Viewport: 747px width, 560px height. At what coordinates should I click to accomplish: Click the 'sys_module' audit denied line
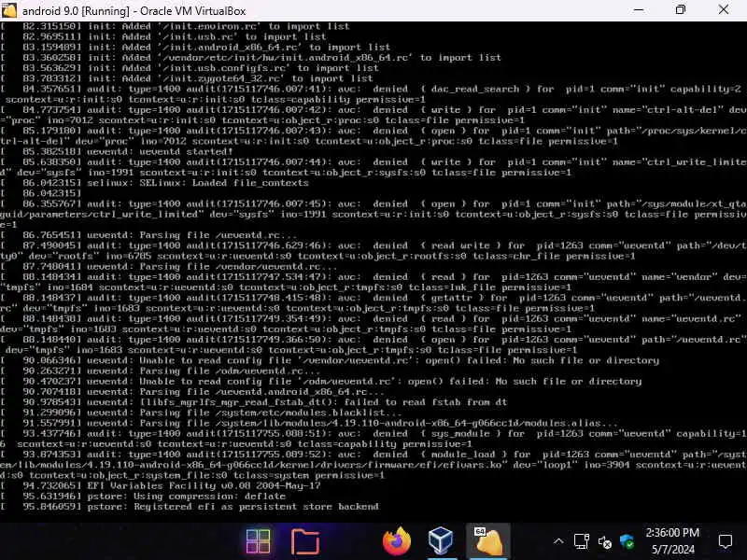pyautogui.click(x=373, y=439)
